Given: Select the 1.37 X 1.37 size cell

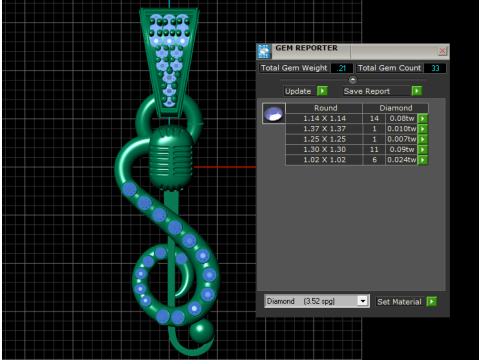Looking at the screenshot, I should click(324, 129).
